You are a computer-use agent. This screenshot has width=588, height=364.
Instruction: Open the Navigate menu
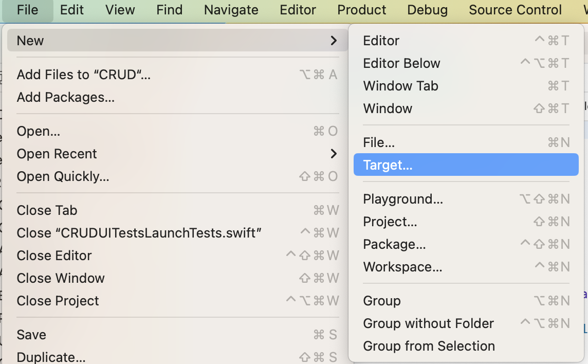[x=231, y=10]
